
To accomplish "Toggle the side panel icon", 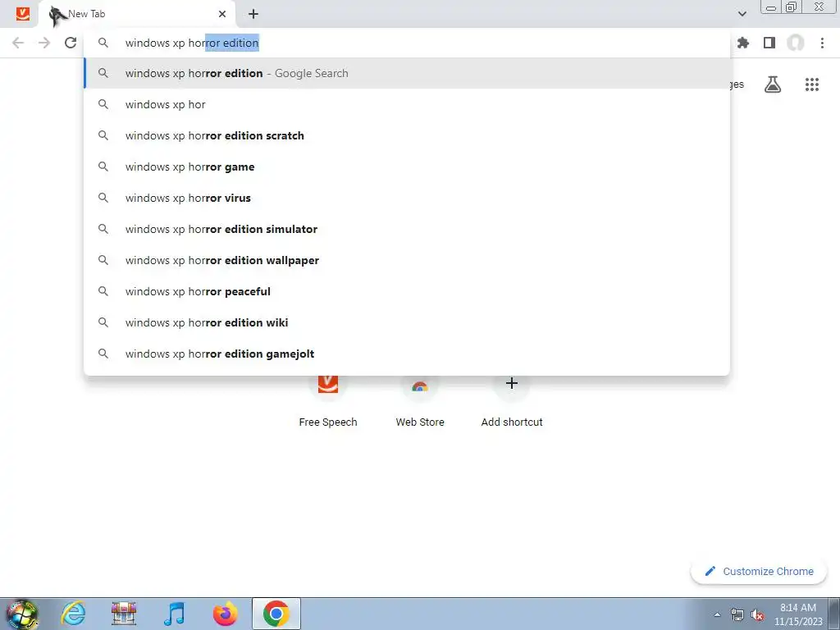I will (769, 43).
